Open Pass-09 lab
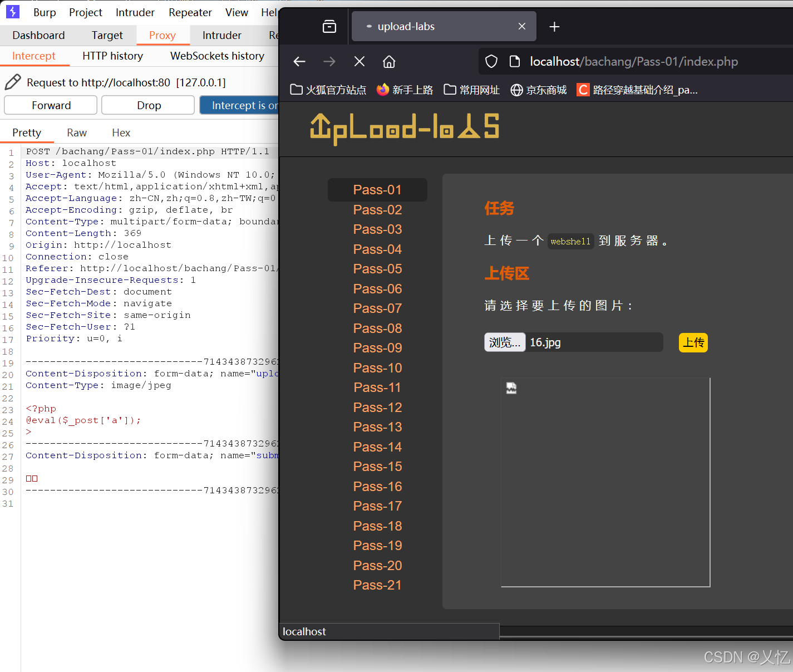This screenshot has height=672, width=793. click(377, 348)
